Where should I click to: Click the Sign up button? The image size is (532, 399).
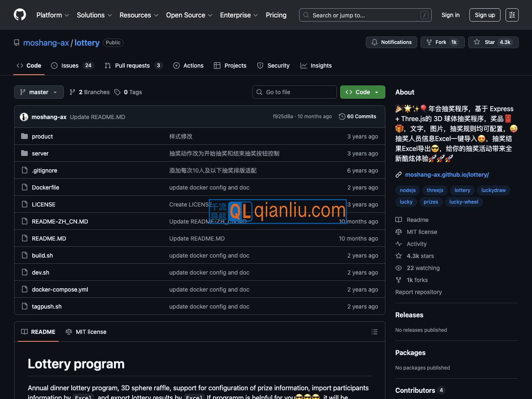(x=484, y=15)
